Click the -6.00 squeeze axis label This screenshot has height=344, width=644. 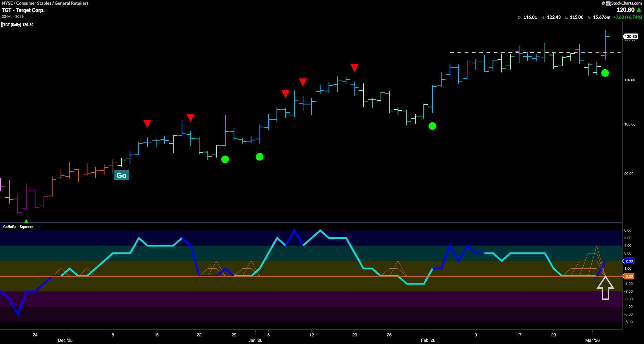pos(628,322)
